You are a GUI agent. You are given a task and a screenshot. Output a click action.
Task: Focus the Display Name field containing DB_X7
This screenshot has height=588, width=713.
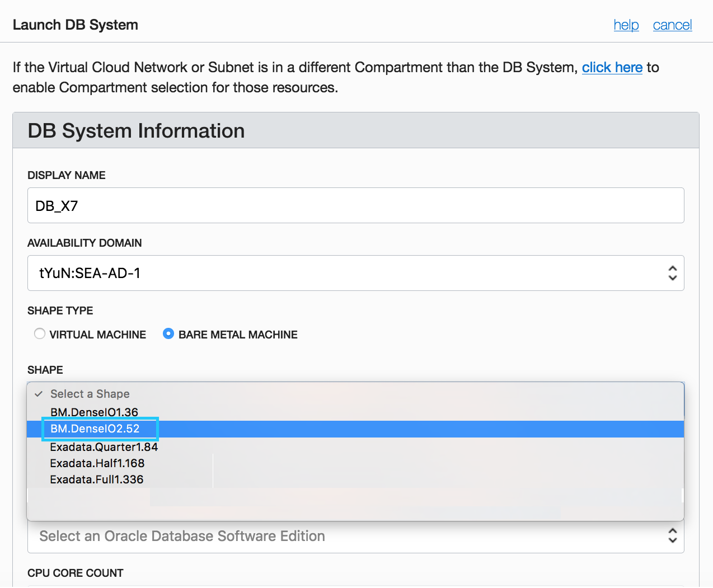click(355, 206)
